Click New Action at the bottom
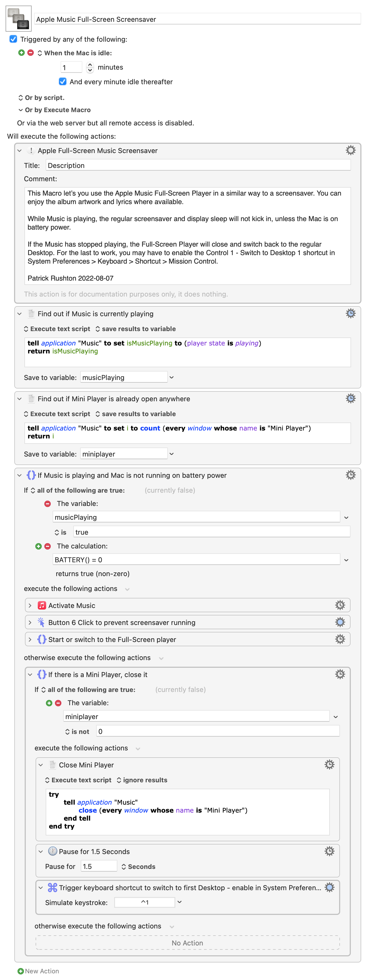This screenshot has height=980, width=367. [38, 971]
